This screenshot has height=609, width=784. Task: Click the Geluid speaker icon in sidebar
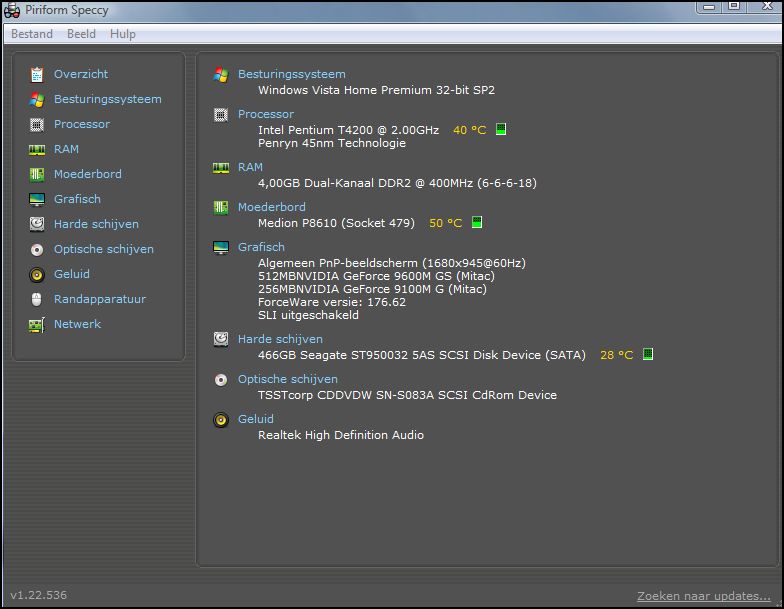pos(37,274)
